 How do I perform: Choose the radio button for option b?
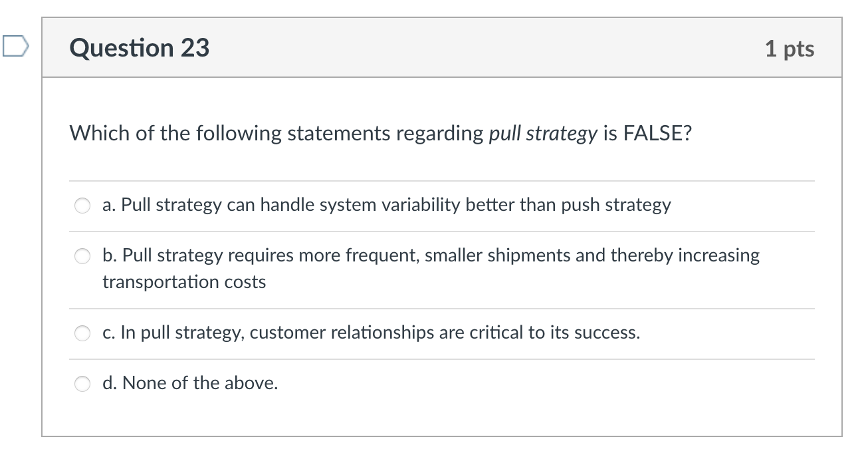pyautogui.click(x=82, y=256)
